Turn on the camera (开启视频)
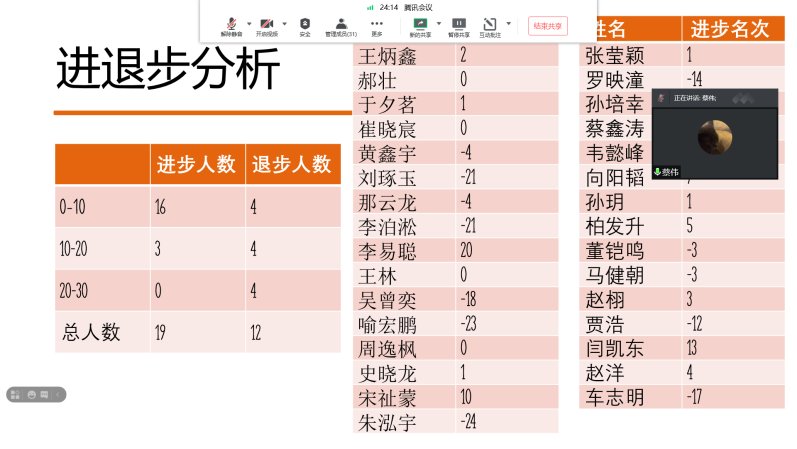Image resolution: width=797 pixels, height=449 pixels. 266,25
